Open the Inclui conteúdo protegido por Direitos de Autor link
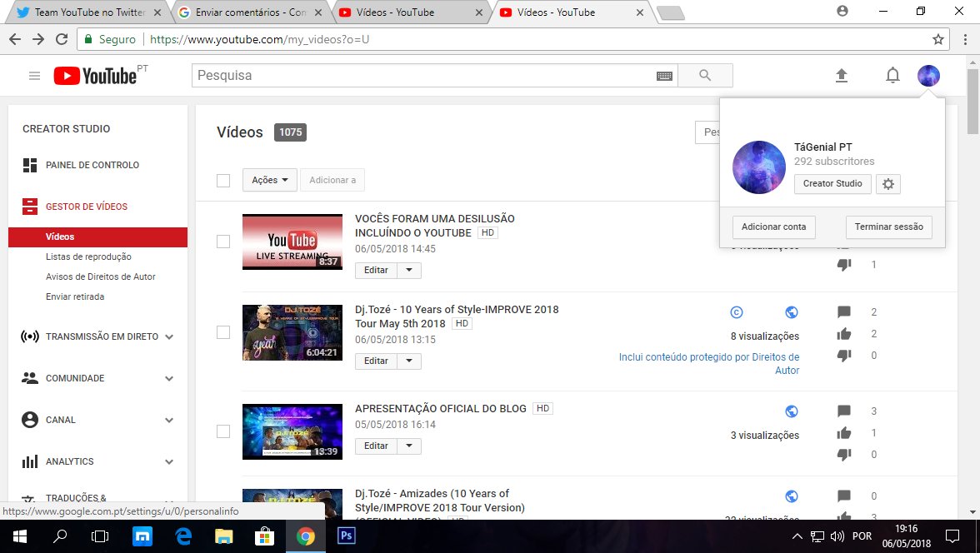This screenshot has height=553, width=980. pos(709,364)
